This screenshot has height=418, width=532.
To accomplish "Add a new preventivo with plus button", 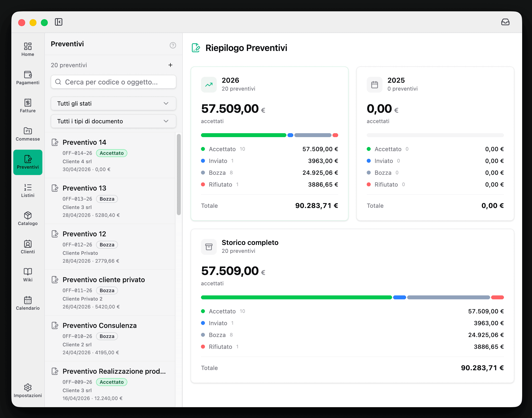I will point(170,65).
